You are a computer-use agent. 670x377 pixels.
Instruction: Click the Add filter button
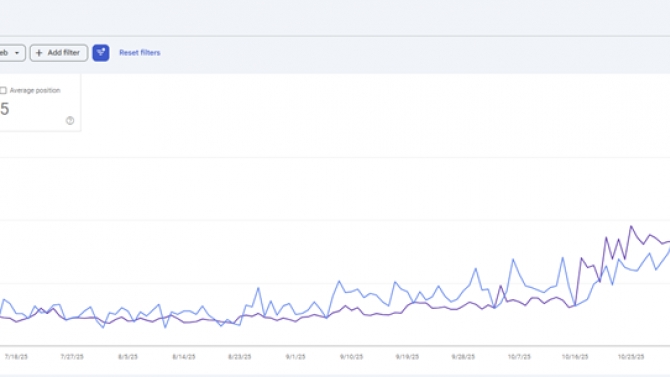(59, 53)
